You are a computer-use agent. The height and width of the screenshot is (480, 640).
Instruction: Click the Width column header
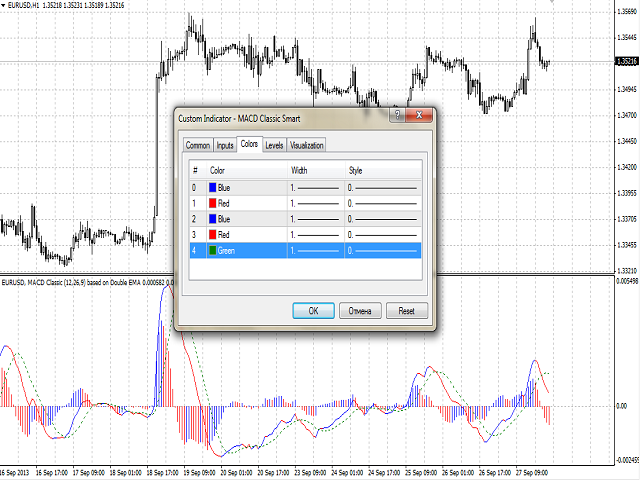pyautogui.click(x=316, y=170)
